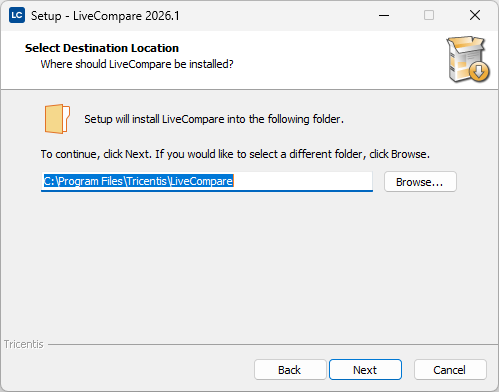The image size is (499, 392).
Task: Click the Browse... button
Action: (x=420, y=182)
